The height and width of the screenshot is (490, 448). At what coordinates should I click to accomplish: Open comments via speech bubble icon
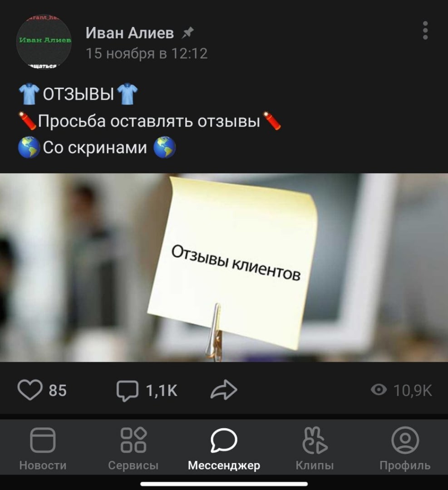127,391
